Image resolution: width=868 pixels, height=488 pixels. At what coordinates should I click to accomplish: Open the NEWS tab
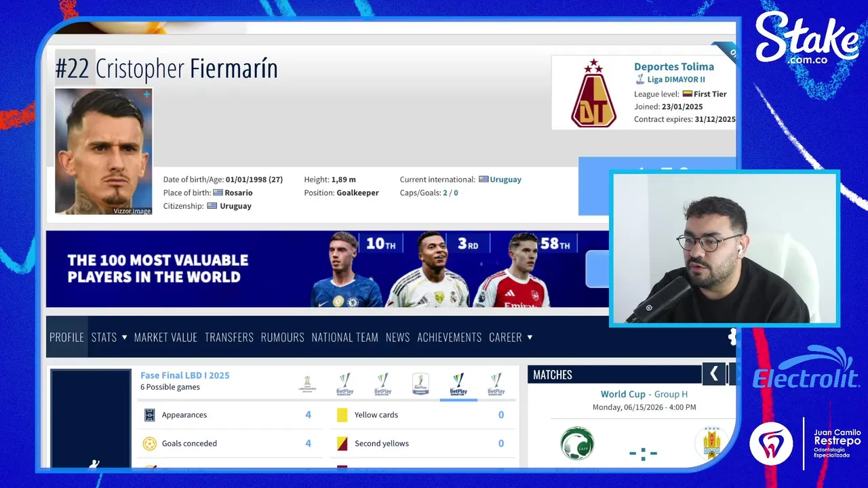click(x=397, y=337)
